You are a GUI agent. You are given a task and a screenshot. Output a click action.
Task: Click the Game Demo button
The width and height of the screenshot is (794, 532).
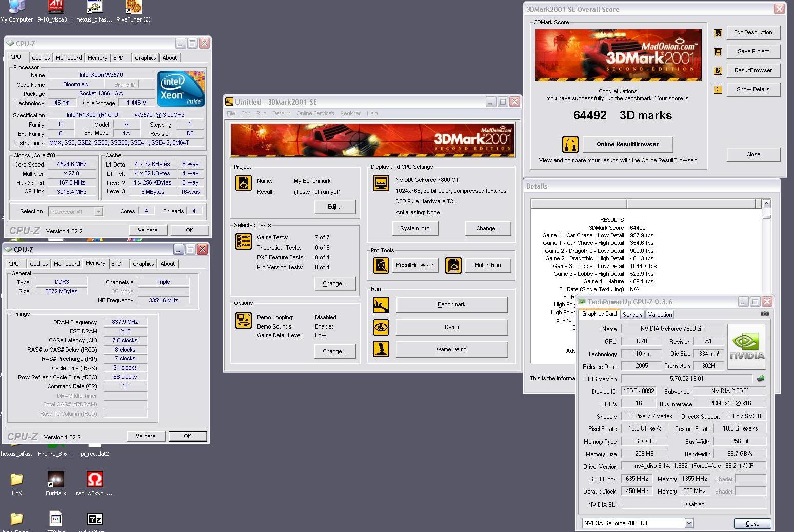[452, 350]
